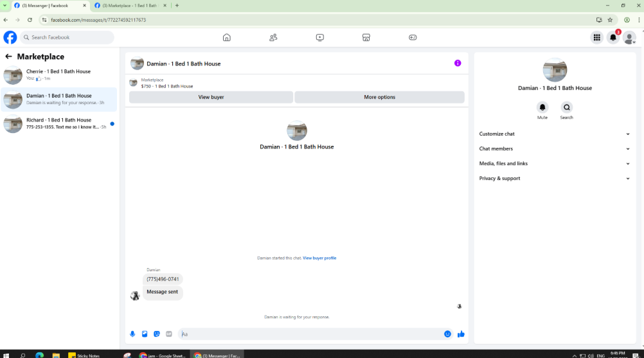644x358 pixels.
Task: Open the emoji picker in the message box
Action: [447, 334]
